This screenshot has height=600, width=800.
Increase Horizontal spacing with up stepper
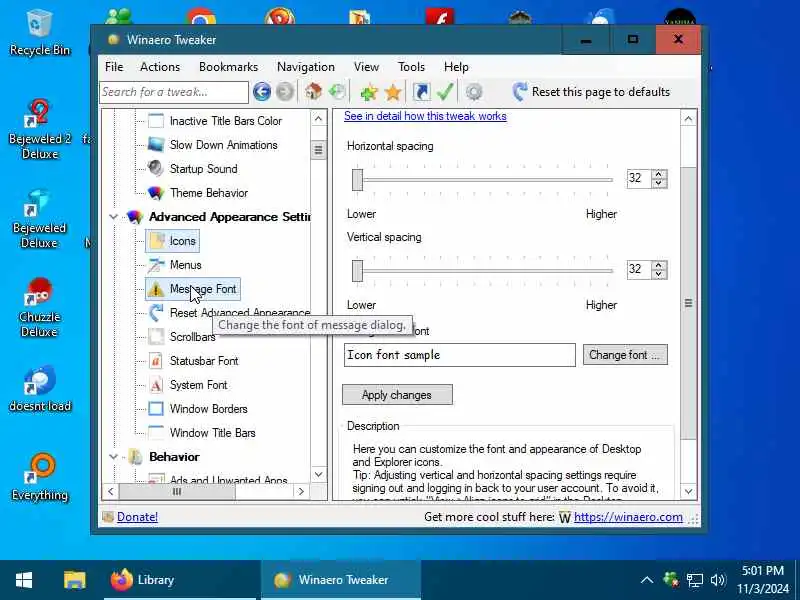pos(659,174)
